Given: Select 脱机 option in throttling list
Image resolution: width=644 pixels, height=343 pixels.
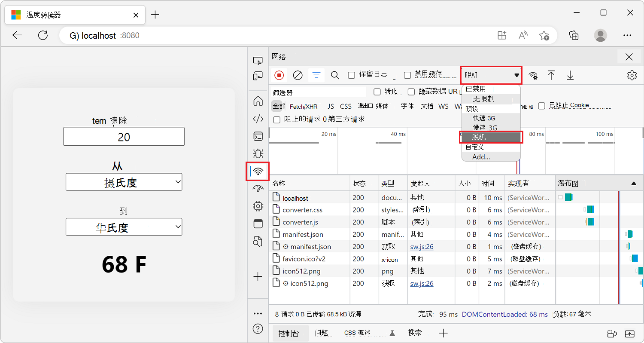Looking at the screenshot, I should click(491, 137).
